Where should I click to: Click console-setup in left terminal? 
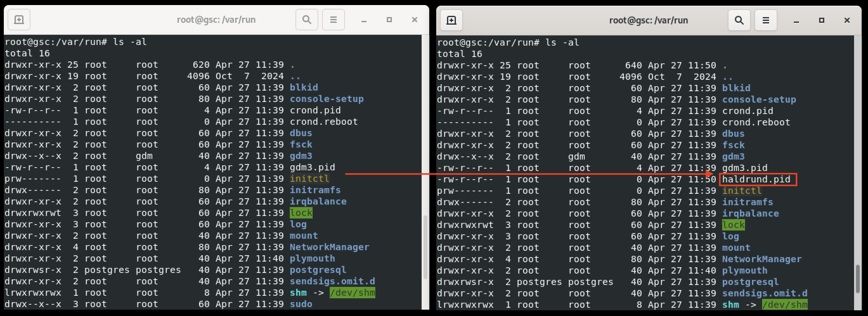[327, 99]
